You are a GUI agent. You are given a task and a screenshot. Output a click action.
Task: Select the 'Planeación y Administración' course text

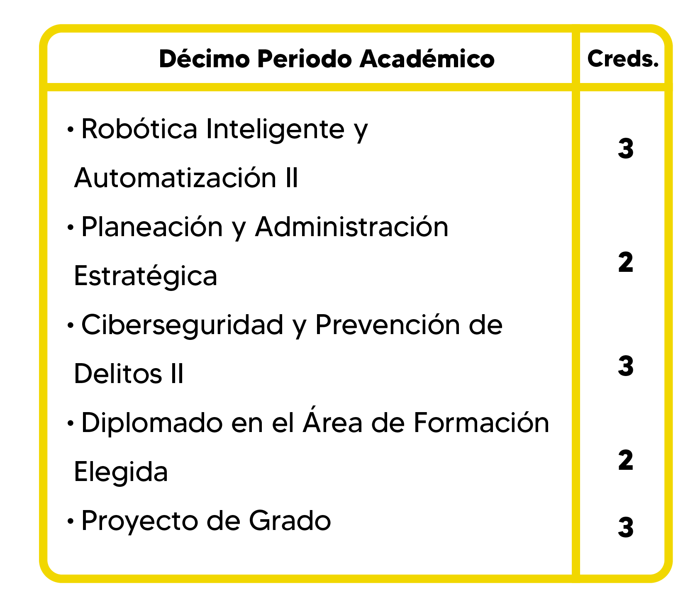[265, 227]
